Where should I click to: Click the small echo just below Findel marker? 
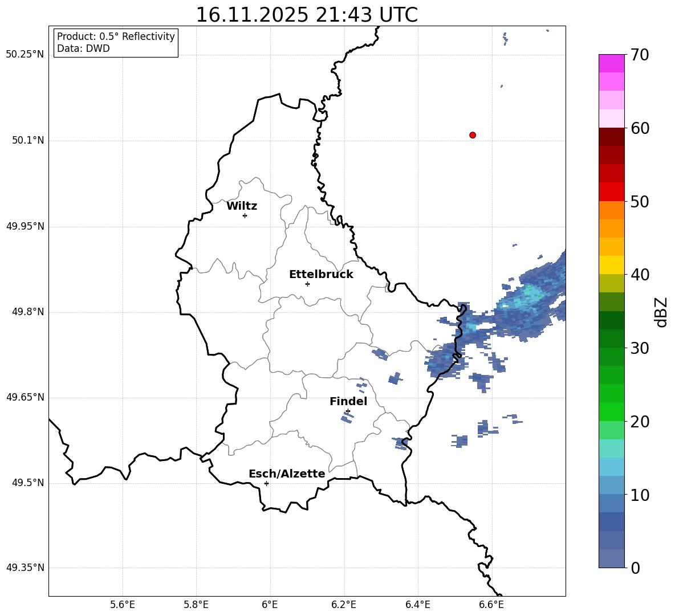click(x=347, y=419)
